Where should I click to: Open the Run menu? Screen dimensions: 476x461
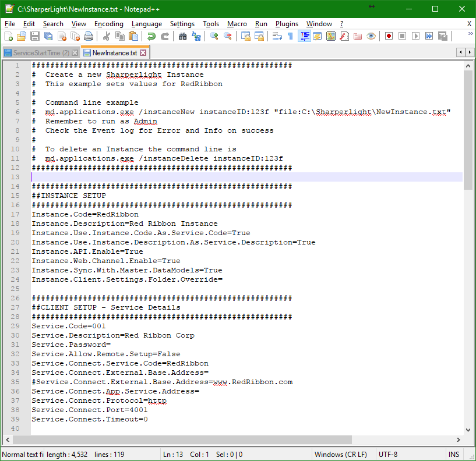click(x=261, y=24)
